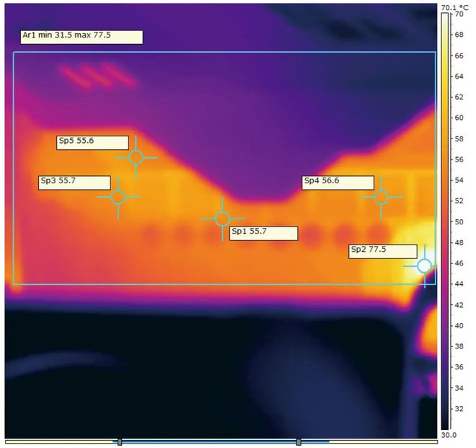The image size is (476, 448).
Task: Select the Sp1 55.7 label box
Action: click(263, 233)
